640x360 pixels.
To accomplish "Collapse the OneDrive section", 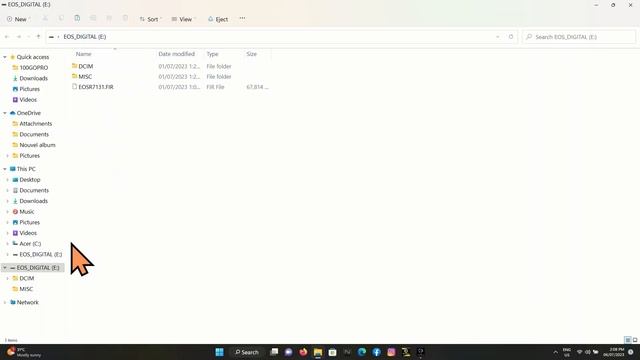I will (5, 113).
